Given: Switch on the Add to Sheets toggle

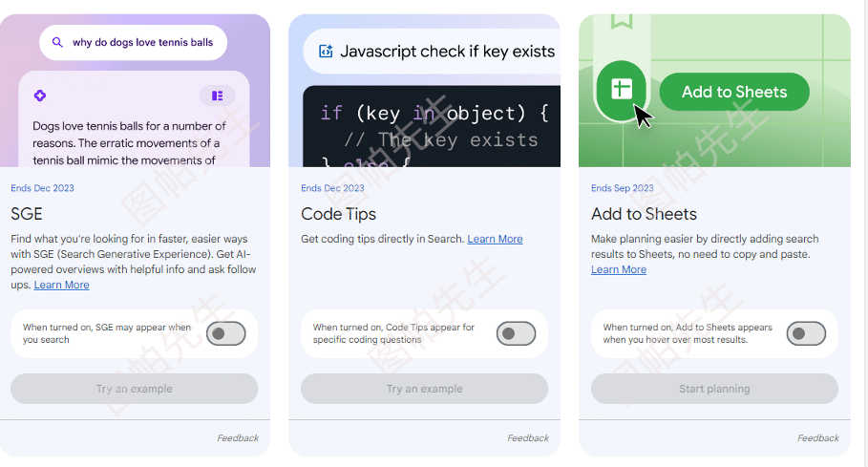Looking at the screenshot, I should [x=806, y=333].
